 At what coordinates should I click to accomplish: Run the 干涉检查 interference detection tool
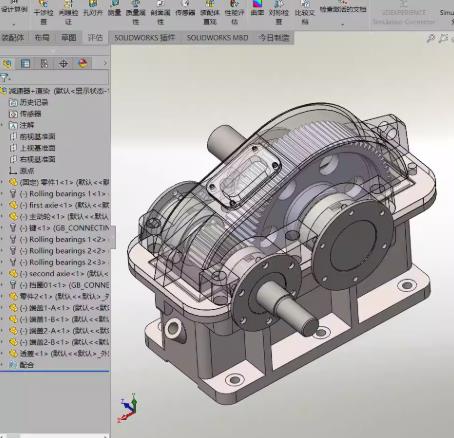click(x=44, y=13)
